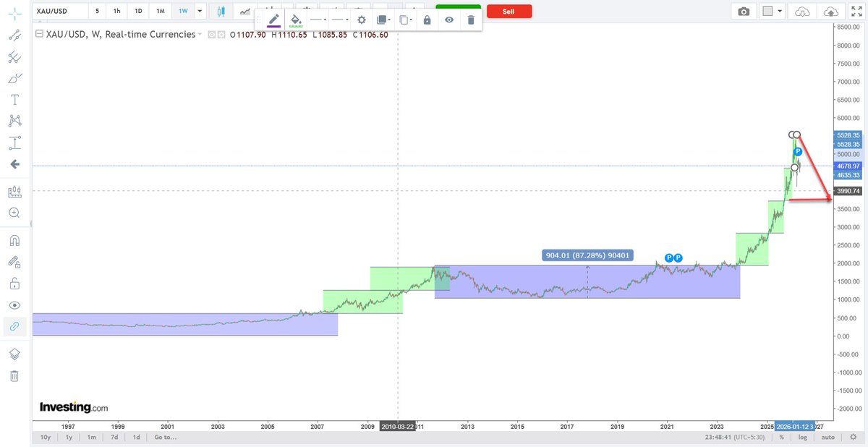Open the line width dropdown
Image resolution: width=868 pixels, height=447 pixels.
[339, 20]
